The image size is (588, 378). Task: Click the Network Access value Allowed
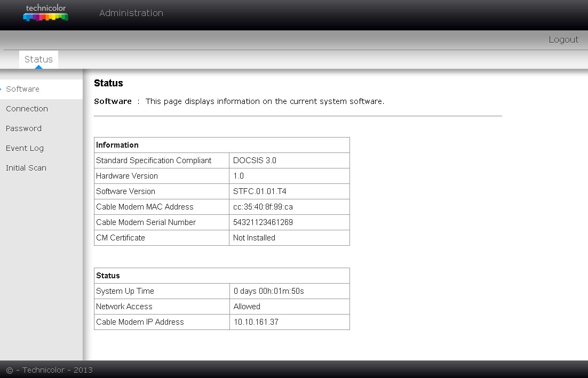click(247, 307)
